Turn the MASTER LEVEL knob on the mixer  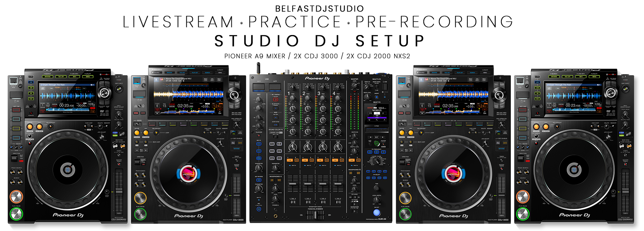(x=354, y=85)
